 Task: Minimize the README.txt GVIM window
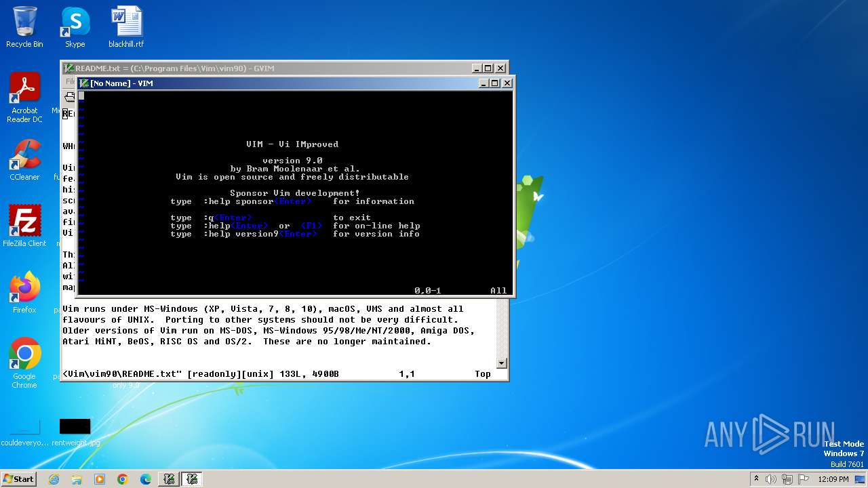[x=477, y=68]
